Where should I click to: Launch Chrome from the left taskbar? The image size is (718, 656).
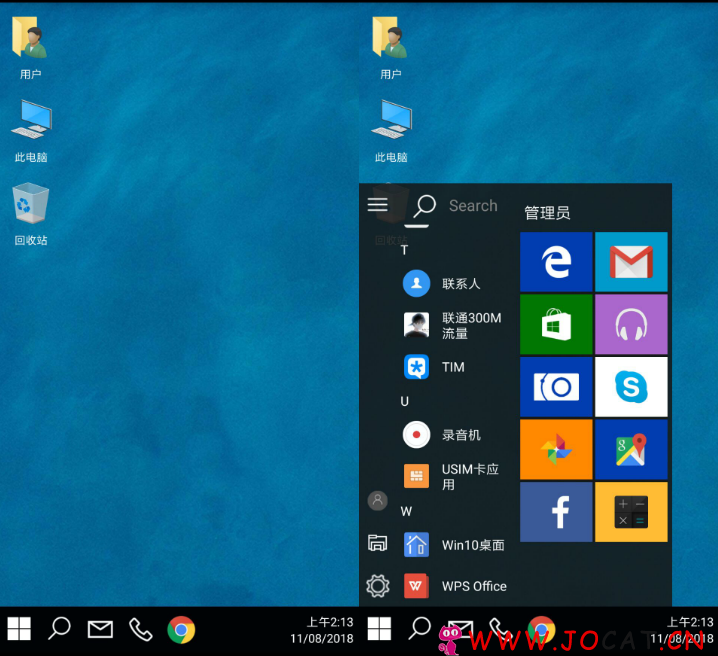pyautogui.click(x=181, y=630)
